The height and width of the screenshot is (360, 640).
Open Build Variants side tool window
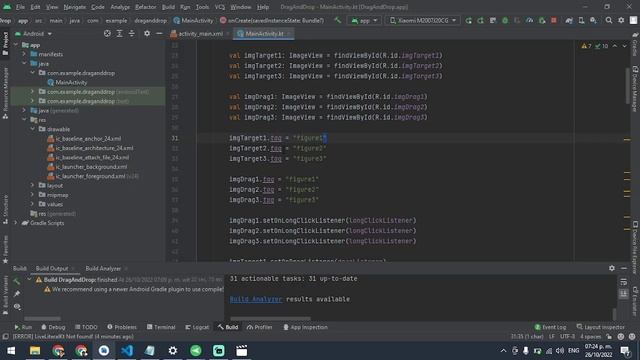tap(5, 295)
